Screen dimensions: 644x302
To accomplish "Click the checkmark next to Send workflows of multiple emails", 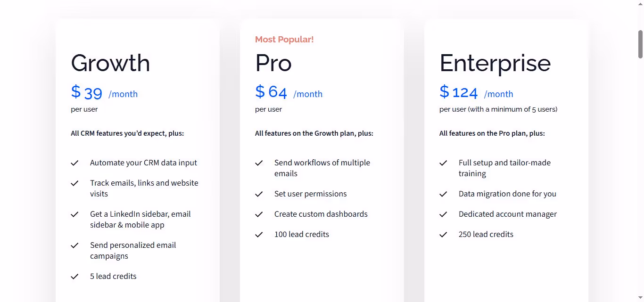I will [x=259, y=163].
